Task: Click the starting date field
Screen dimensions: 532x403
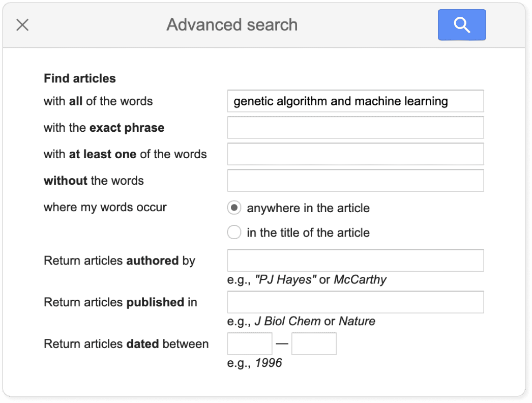Action: (249, 343)
